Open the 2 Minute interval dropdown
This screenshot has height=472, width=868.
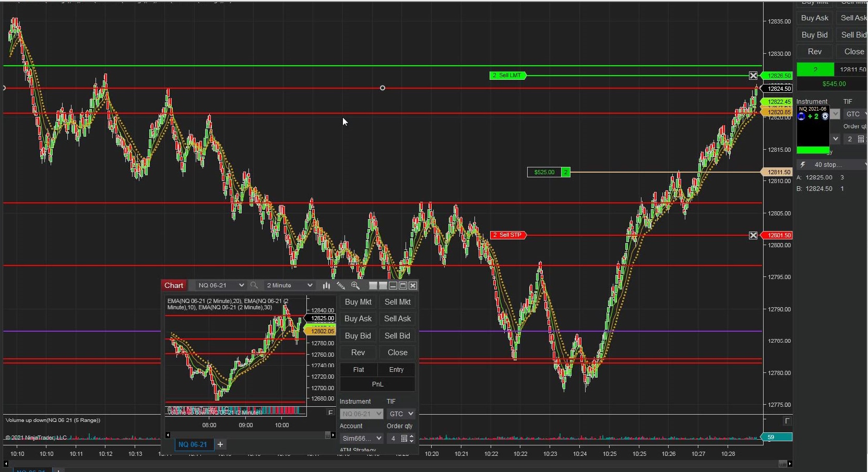pos(289,285)
